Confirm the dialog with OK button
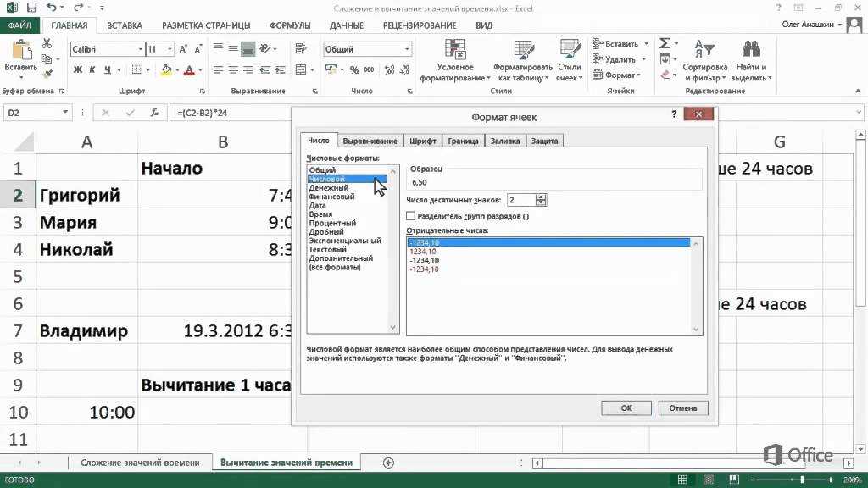Viewport: 868px width, 488px height. point(626,408)
